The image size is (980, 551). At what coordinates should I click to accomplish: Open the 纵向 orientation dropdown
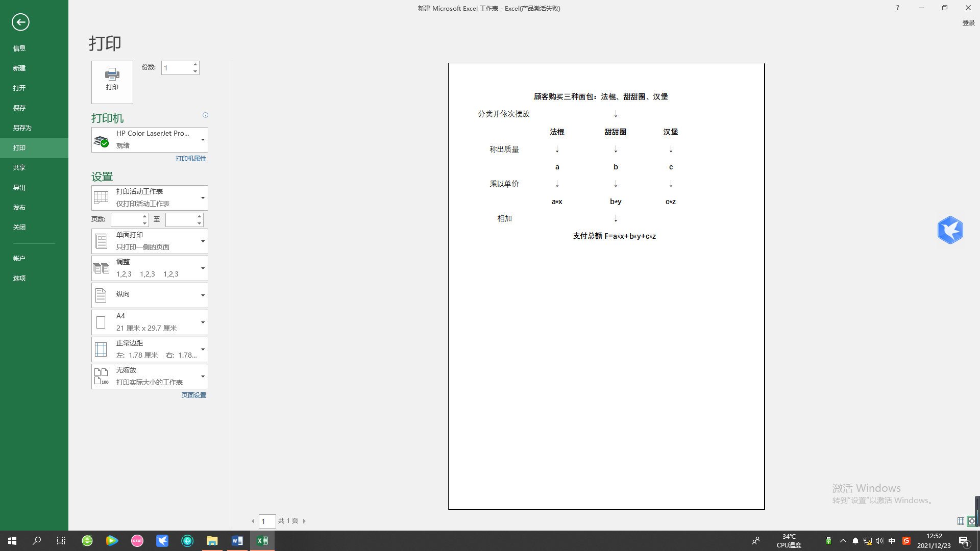pyautogui.click(x=203, y=295)
